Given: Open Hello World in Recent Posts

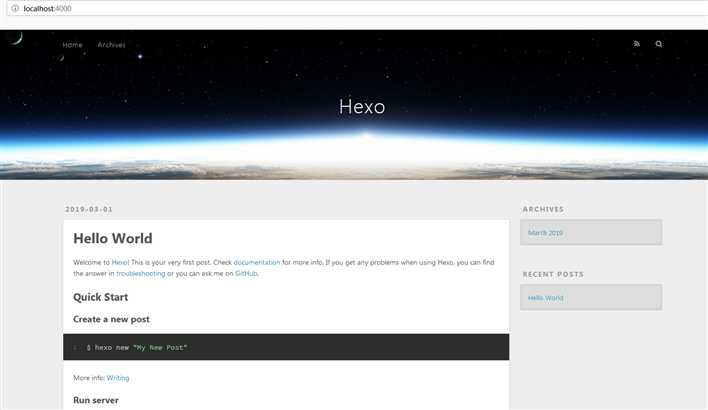Looking at the screenshot, I should [x=545, y=298].
